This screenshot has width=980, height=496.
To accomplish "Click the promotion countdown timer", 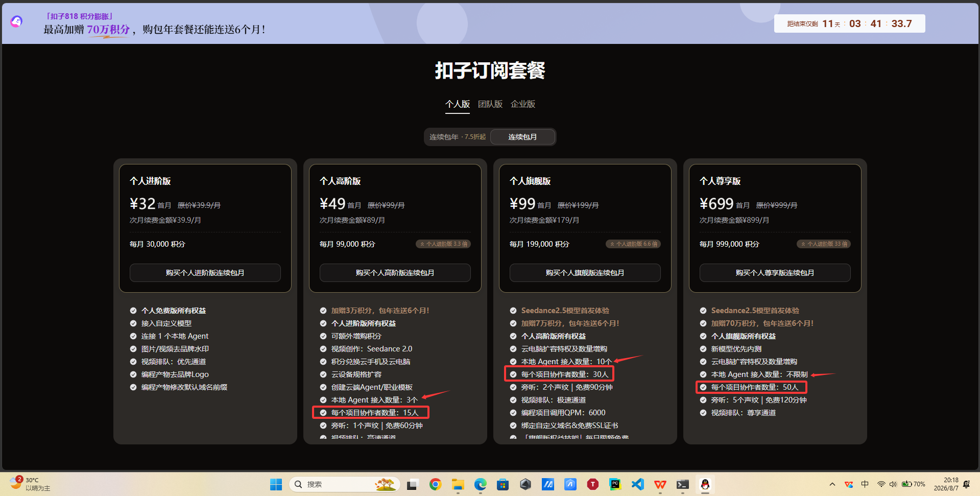I will pyautogui.click(x=850, y=23).
